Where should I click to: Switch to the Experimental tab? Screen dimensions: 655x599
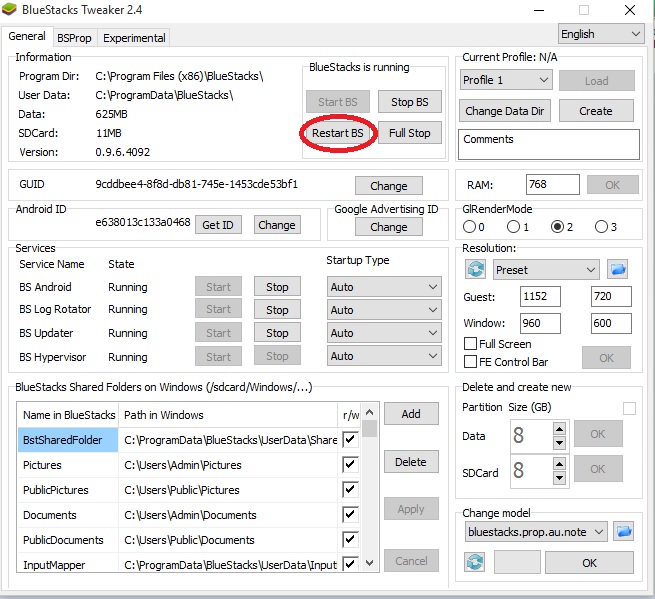click(134, 38)
